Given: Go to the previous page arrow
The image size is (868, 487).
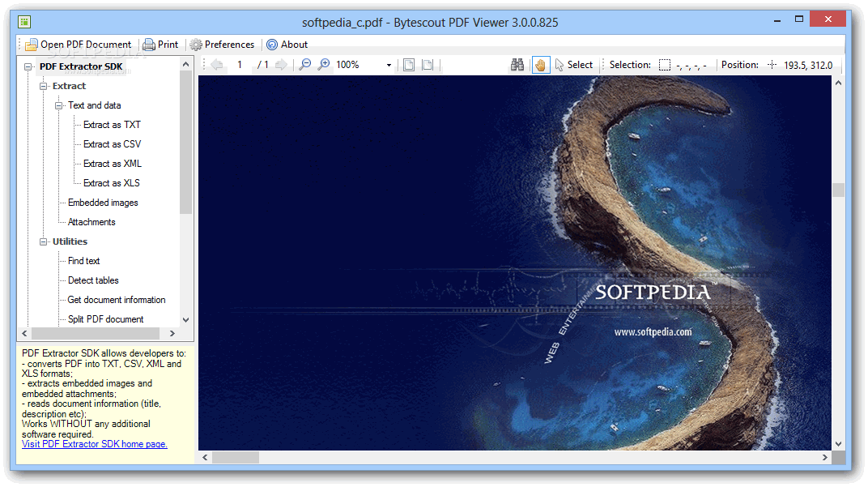Looking at the screenshot, I should [217, 65].
